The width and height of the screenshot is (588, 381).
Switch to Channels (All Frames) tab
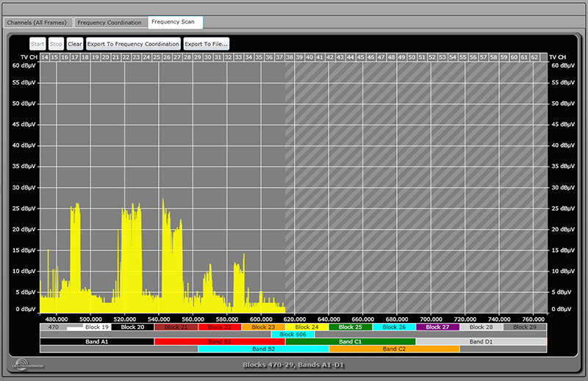tap(39, 23)
